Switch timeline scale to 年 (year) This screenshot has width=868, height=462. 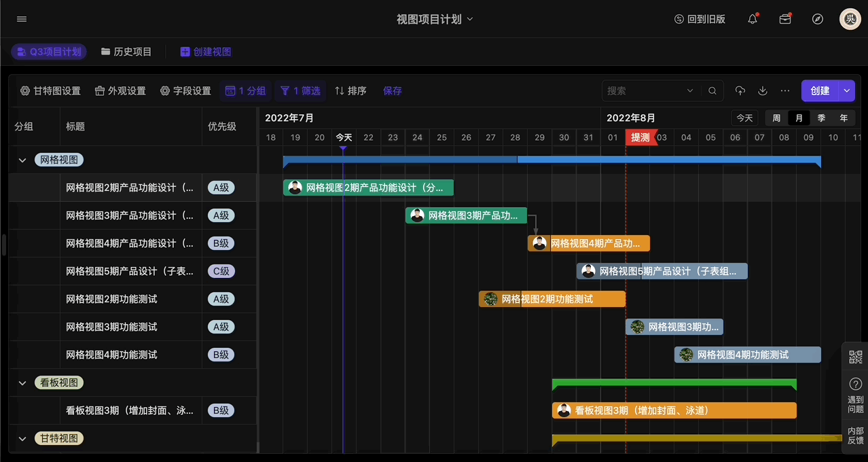point(844,118)
